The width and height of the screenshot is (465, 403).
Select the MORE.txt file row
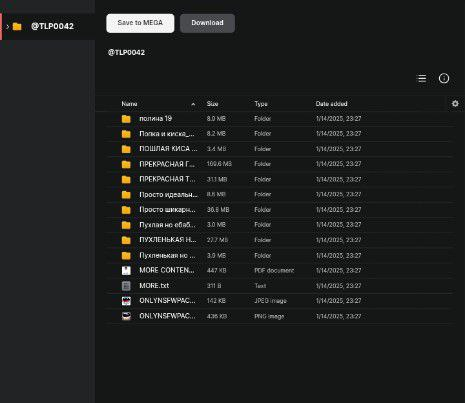tap(280, 286)
